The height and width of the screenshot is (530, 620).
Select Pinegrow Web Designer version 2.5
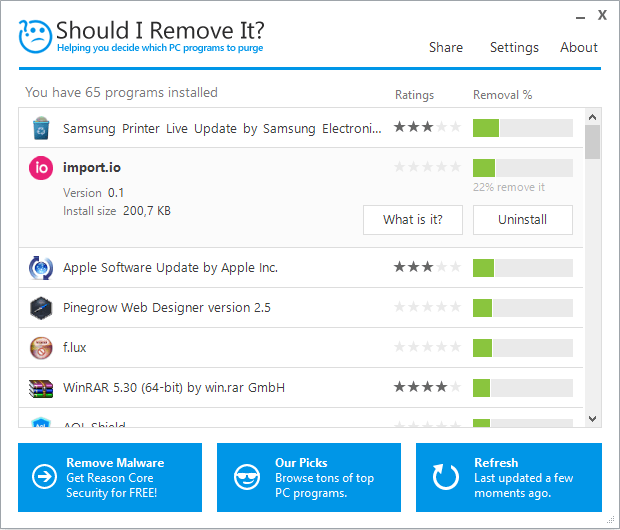tap(167, 308)
